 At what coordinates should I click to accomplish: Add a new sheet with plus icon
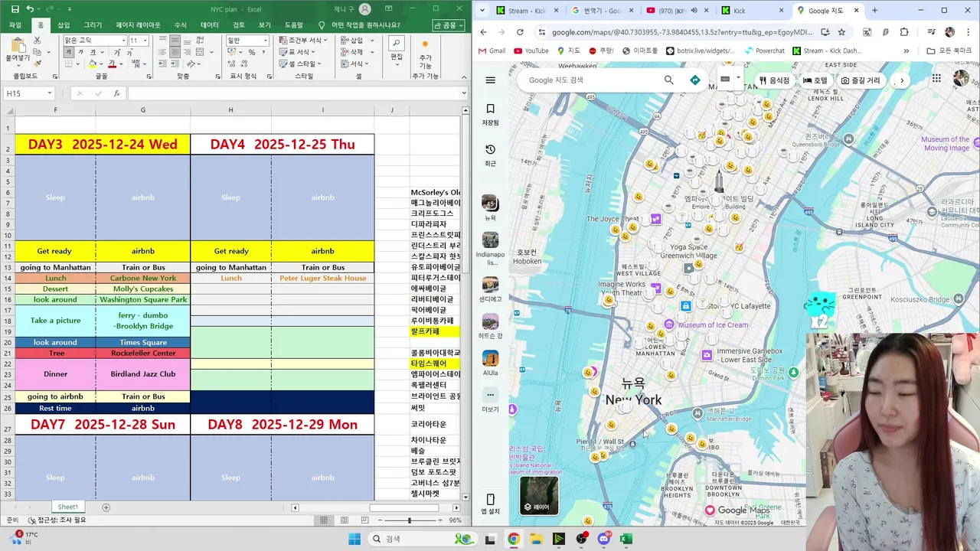coord(106,507)
